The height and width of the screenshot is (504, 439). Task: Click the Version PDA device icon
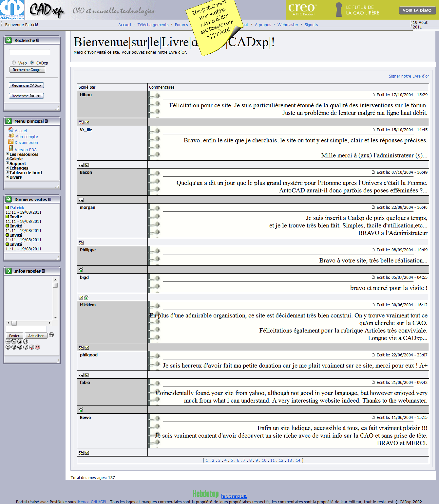pyautogui.click(x=11, y=148)
